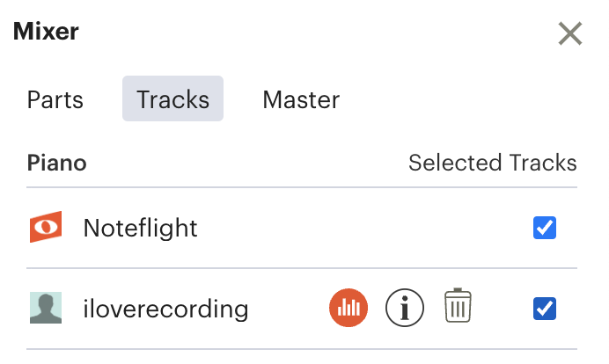Click empty space in the Noteflight row
The height and width of the screenshot is (364, 609).
tap(365, 228)
